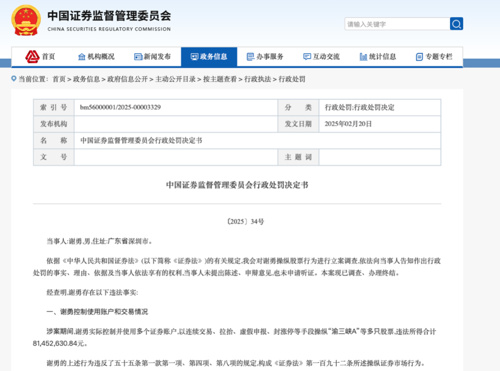500x371 pixels.
Task: Click the 行政处罚;行政处罚决定 category value
Action: (x=359, y=107)
